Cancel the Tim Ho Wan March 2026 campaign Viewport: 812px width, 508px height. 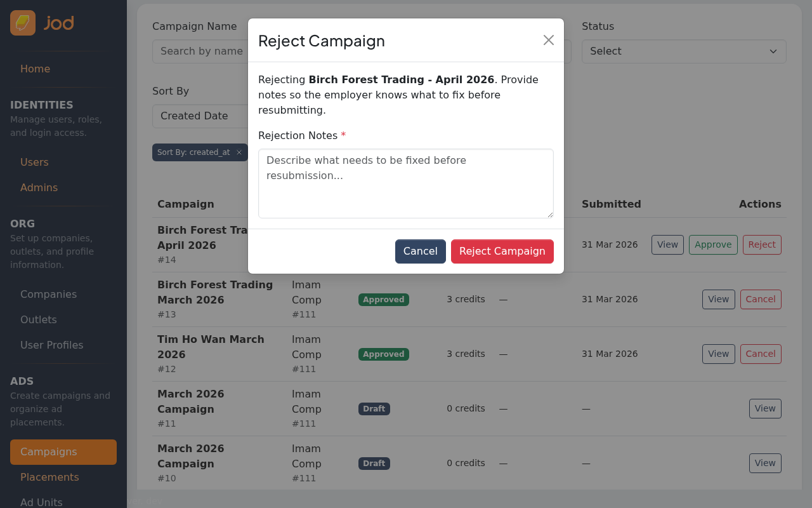click(x=761, y=354)
